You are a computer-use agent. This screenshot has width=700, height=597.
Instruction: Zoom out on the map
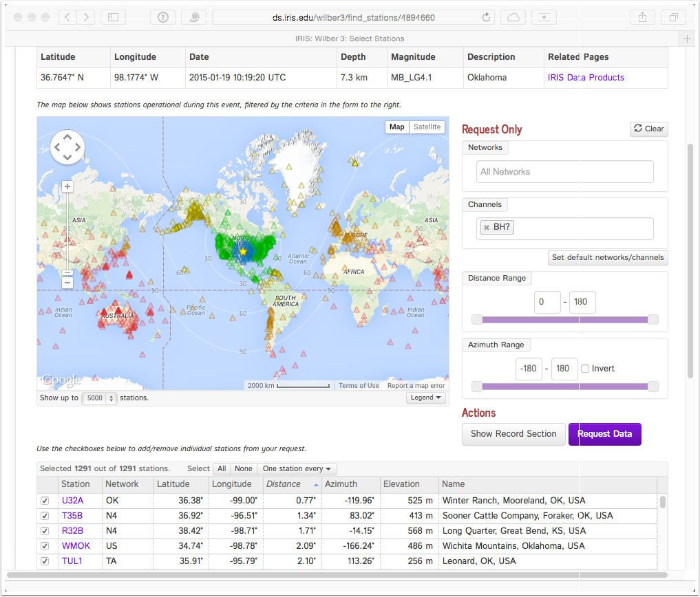(67, 283)
